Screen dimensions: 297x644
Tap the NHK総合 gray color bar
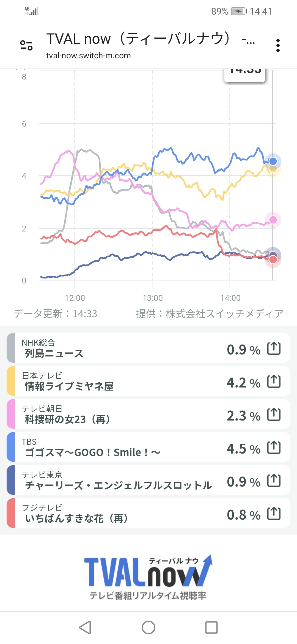click(x=11, y=348)
